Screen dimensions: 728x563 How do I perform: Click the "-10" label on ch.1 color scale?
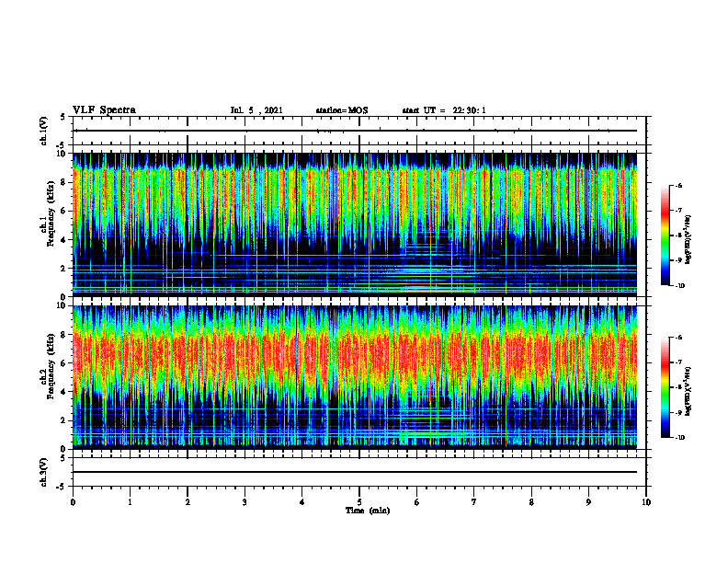(x=679, y=286)
